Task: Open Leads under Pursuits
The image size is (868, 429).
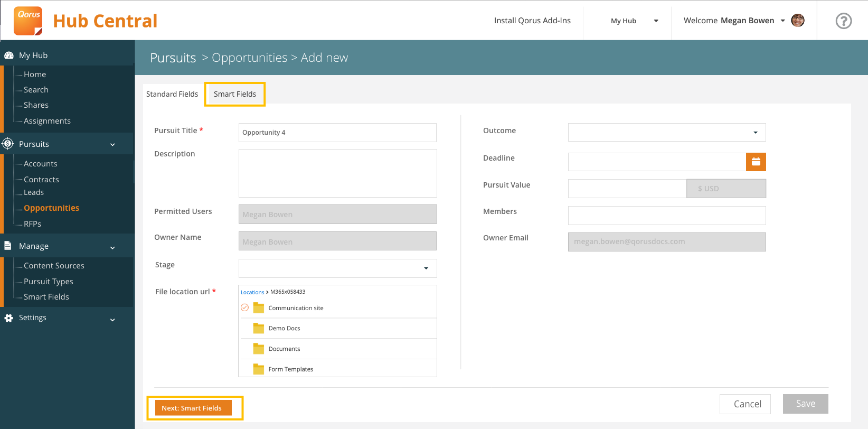Action: pos(34,192)
